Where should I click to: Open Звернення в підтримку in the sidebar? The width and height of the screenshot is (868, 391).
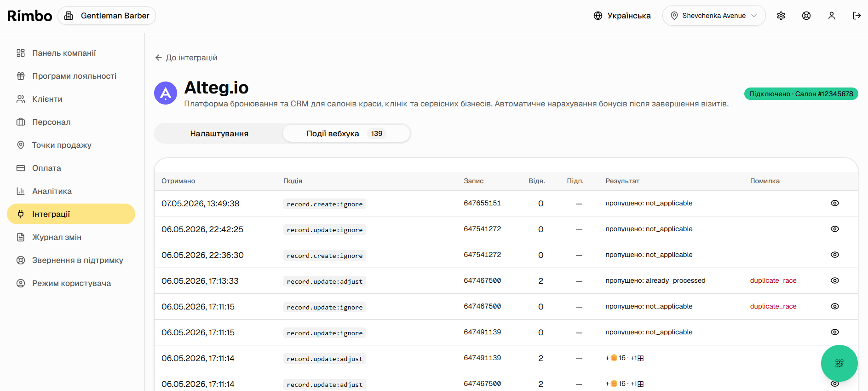(x=71, y=260)
